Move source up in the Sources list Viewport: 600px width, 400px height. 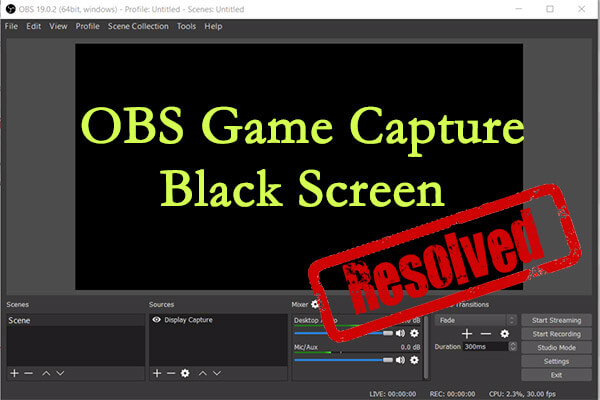203,373
